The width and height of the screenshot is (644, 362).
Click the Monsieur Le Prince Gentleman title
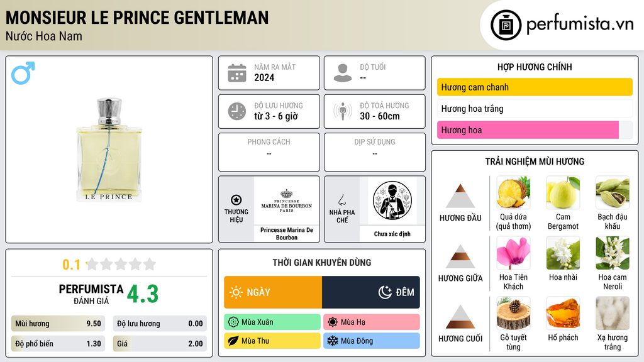[137, 18]
